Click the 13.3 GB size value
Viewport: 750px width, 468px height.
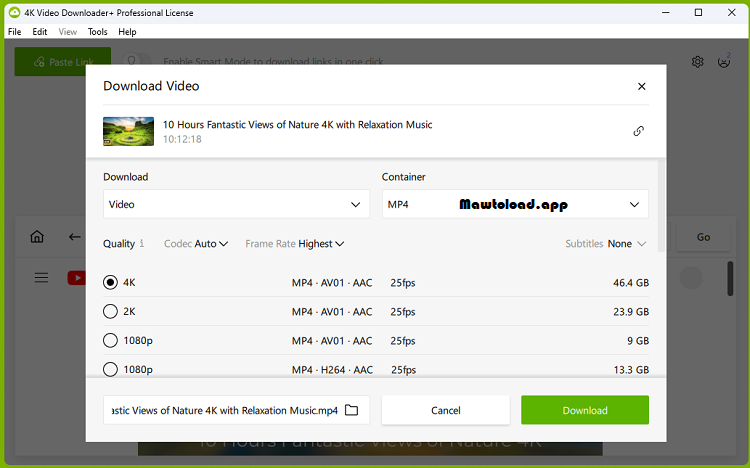(x=631, y=370)
